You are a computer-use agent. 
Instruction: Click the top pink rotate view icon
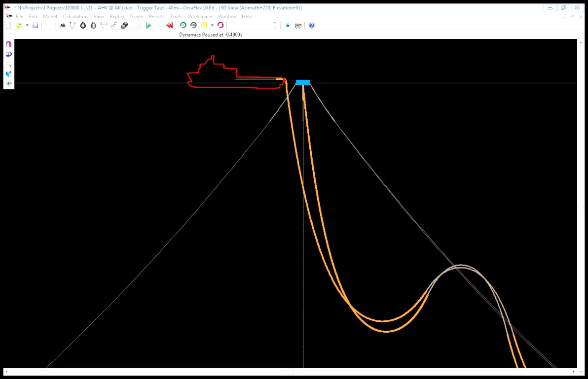coord(8,44)
